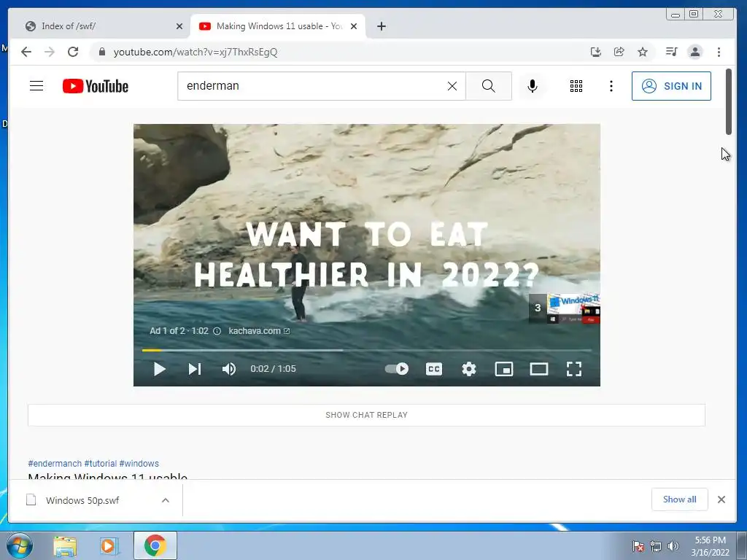The image size is (747, 560).
Task: Enable the miniplayer
Action: coord(503,369)
